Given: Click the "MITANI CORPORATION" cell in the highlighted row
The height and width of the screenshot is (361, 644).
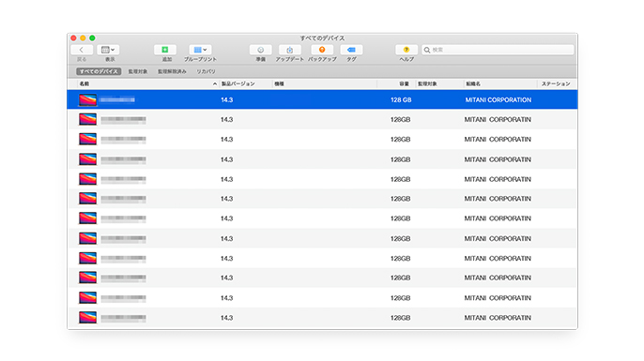Looking at the screenshot, I should [x=498, y=99].
